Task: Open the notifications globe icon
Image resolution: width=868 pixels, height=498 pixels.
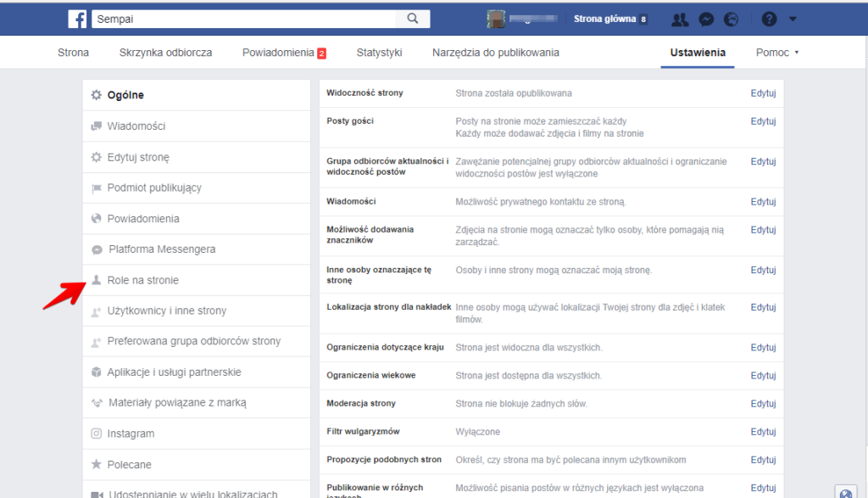Action: [732, 20]
